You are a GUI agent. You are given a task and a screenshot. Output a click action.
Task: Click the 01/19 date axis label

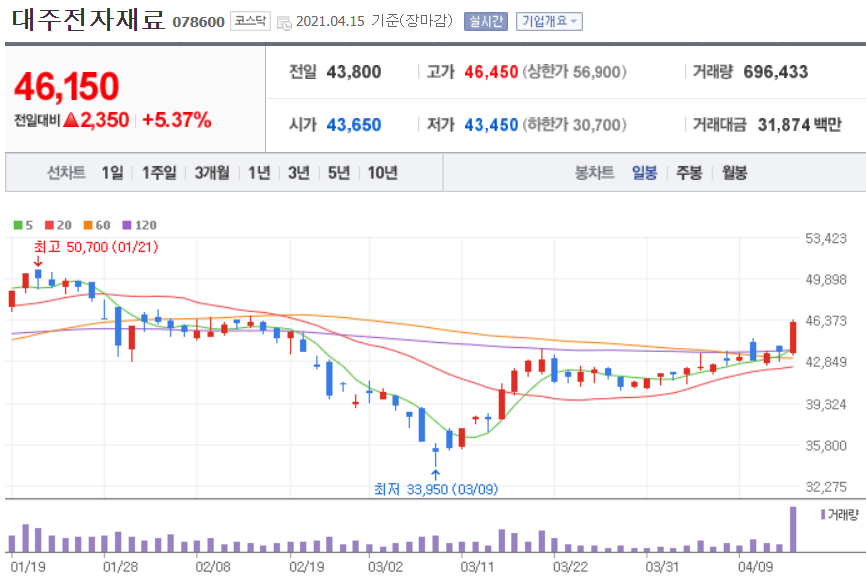pos(28,567)
